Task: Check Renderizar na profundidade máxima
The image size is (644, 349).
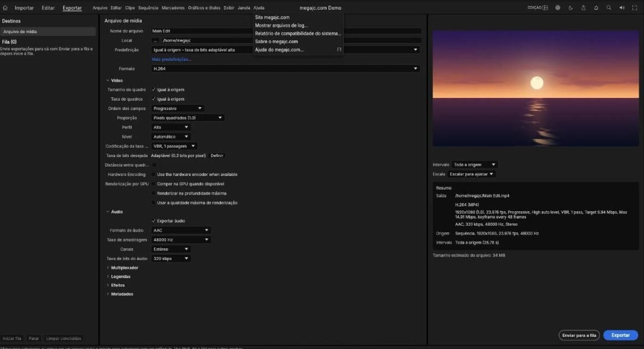Action: click(154, 193)
